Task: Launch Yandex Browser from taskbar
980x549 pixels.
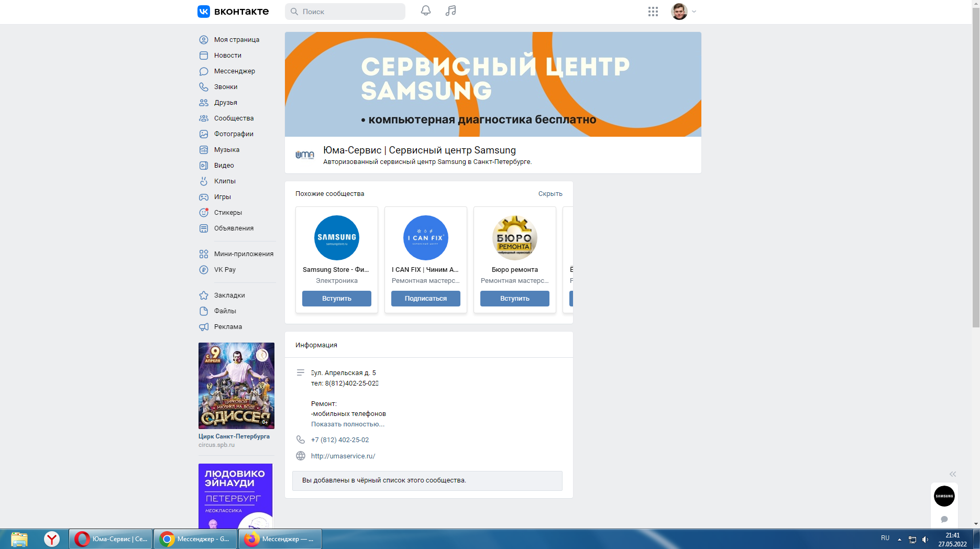Action: click(52, 539)
